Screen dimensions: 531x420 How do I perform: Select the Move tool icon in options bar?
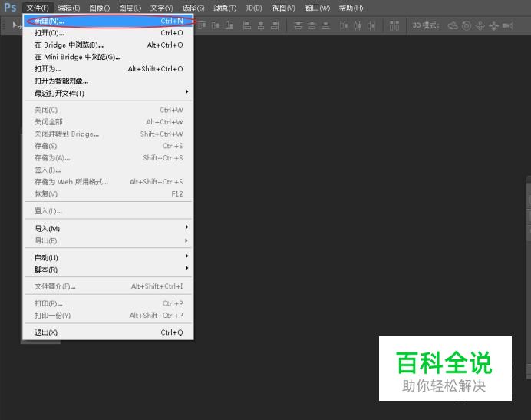(16, 25)
